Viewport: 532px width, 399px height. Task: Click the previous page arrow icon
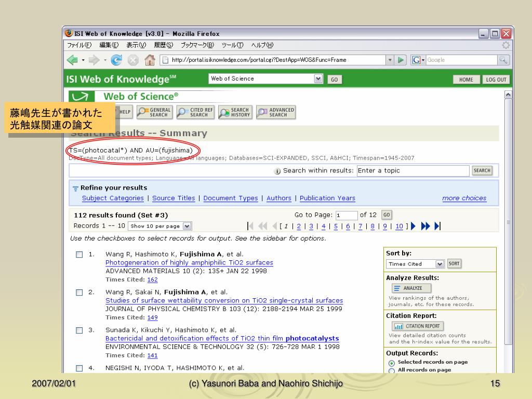(274, 226)
